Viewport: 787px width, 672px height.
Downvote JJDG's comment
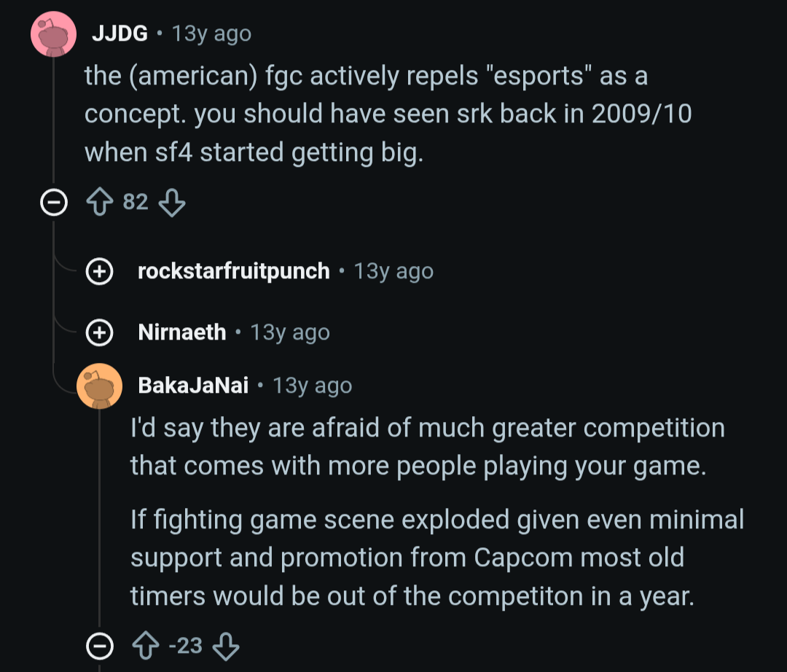coord(172,202)
